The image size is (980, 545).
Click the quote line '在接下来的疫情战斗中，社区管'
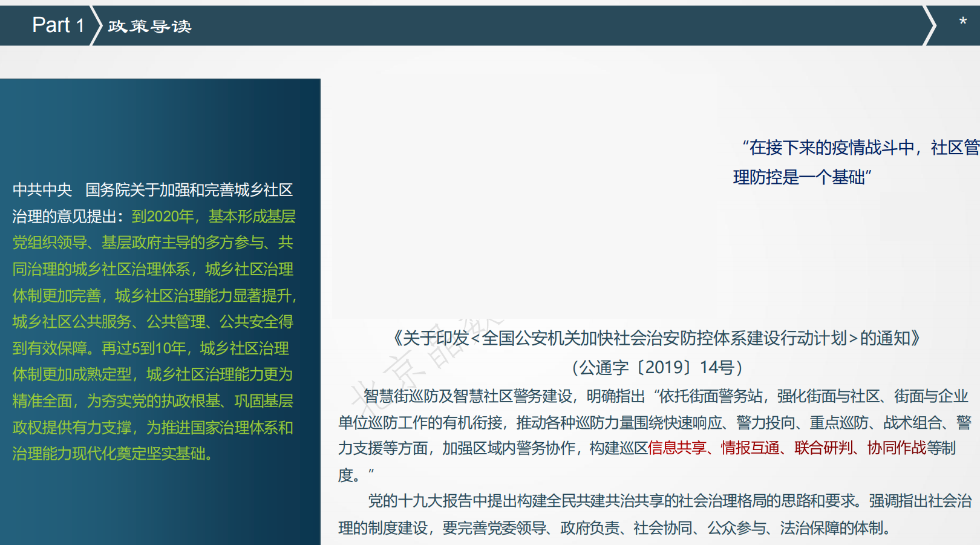click(x=860, y=148)
